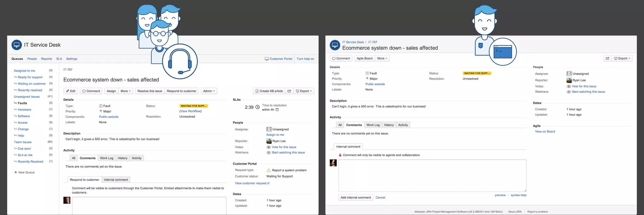644x215 pixels.
Task: Click the calendar icon after 'within 4h'
Action: pos(277,110)
